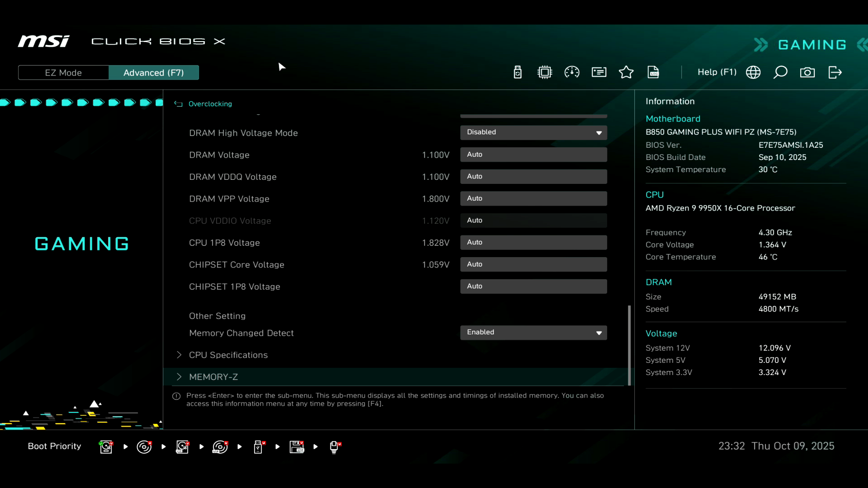
Task: Open Memory Changed Detect dropdown
Action: (x=533, y=333)
